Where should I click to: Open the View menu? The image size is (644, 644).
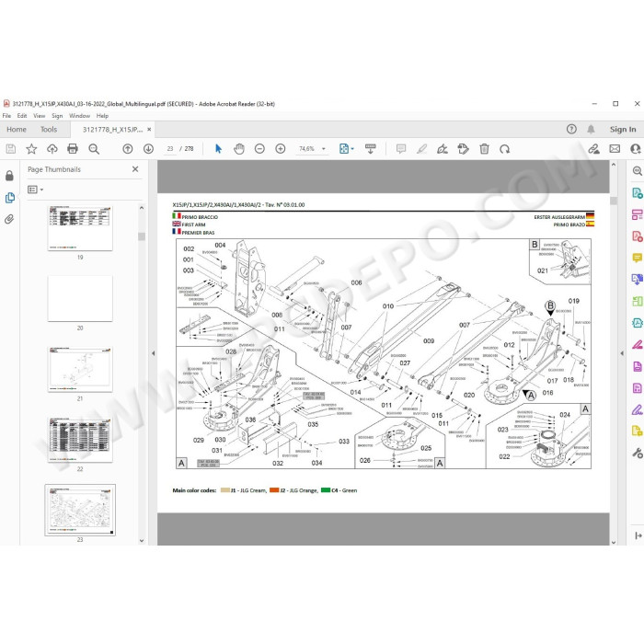40,116
